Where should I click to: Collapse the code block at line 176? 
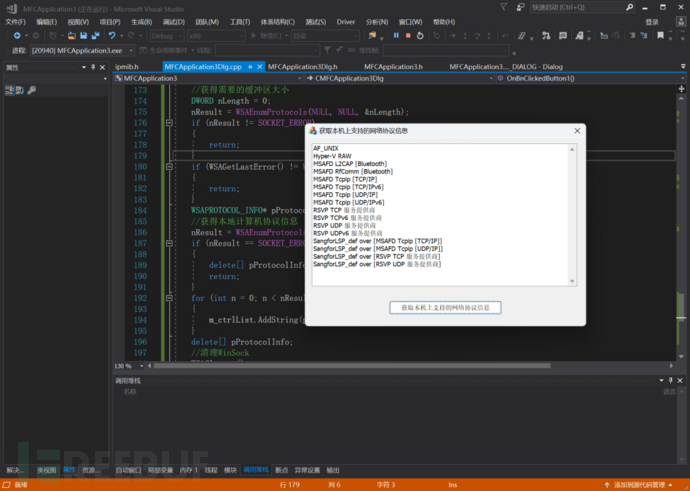169,122
